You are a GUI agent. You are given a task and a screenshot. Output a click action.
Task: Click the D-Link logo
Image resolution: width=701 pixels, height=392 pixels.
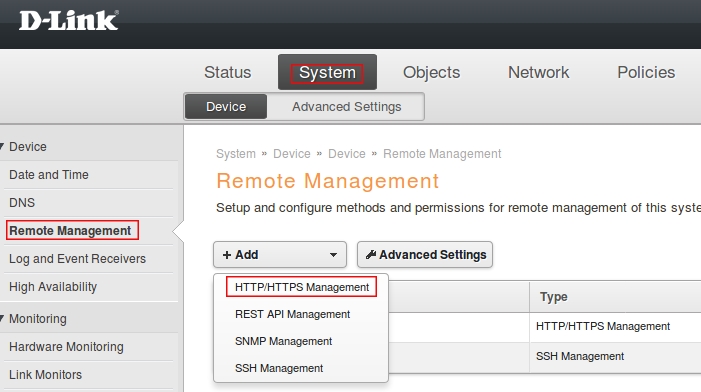pos(69,21)
